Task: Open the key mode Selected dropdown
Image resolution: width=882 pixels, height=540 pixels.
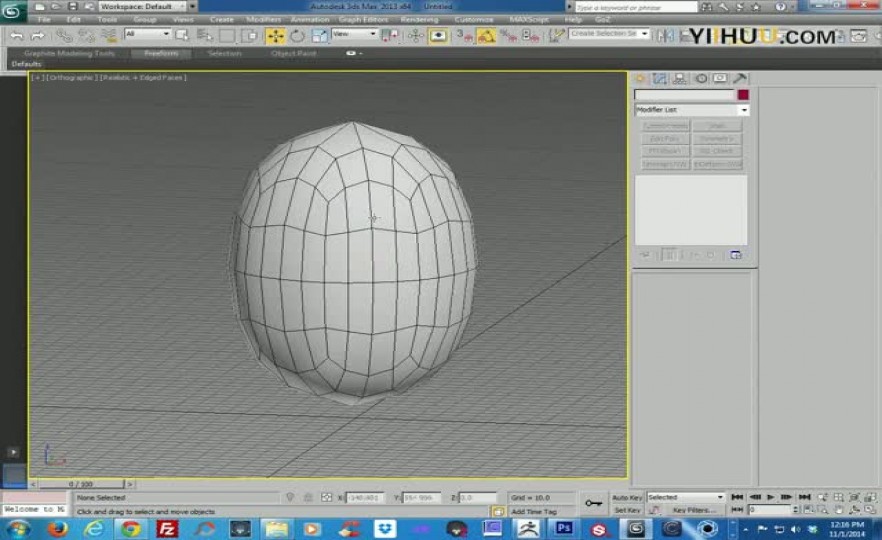Action: [x=685, y=497]
